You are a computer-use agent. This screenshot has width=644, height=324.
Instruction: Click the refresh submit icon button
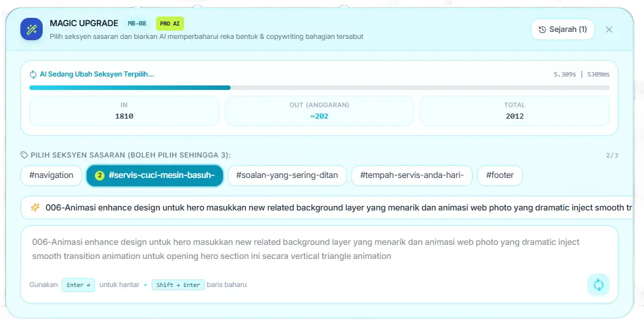[x=598, y=284]
